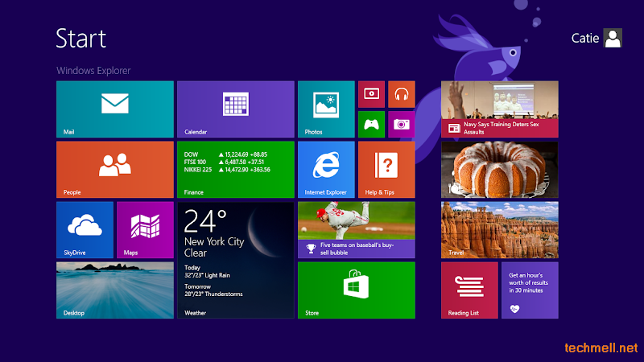
Task: Launch the Maps tile
Action: (145, 230)
